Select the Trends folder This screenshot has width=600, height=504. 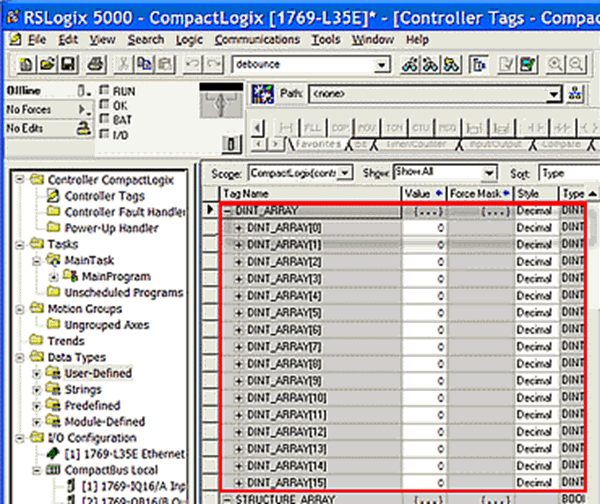(66, 341)
